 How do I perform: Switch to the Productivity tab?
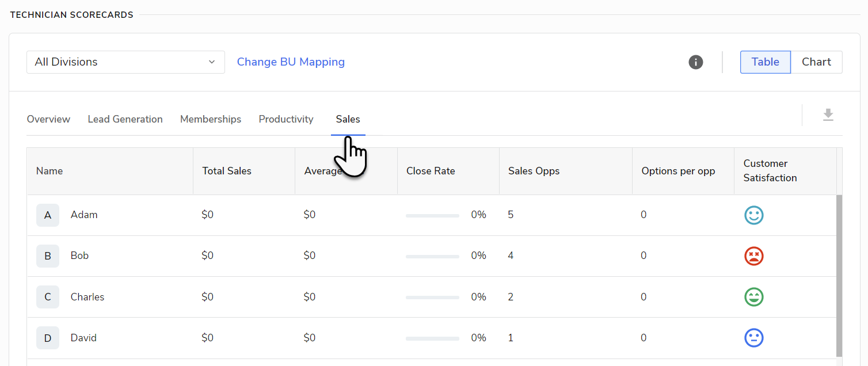pos(286,119)
